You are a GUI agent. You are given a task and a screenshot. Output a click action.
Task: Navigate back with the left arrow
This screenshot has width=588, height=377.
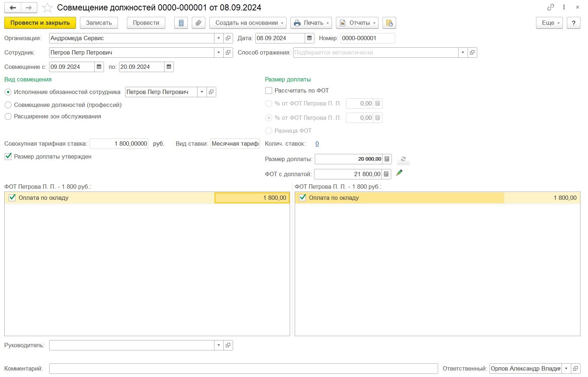[13, 8]
